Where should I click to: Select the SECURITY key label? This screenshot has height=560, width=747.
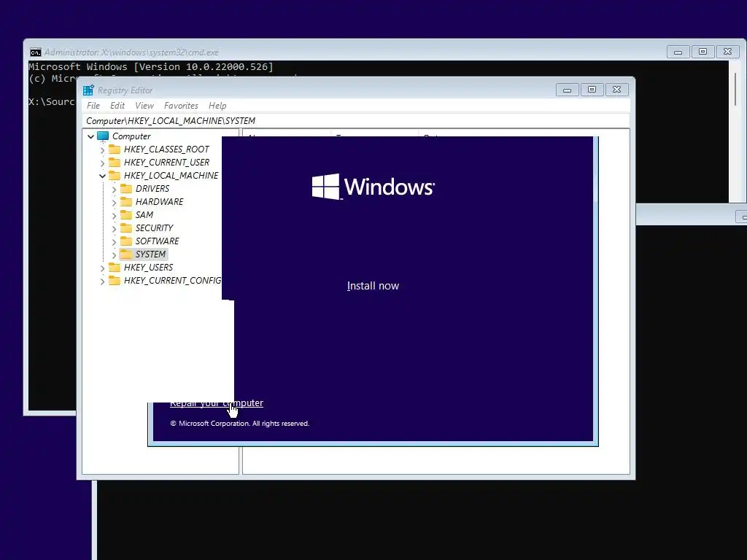154,228
